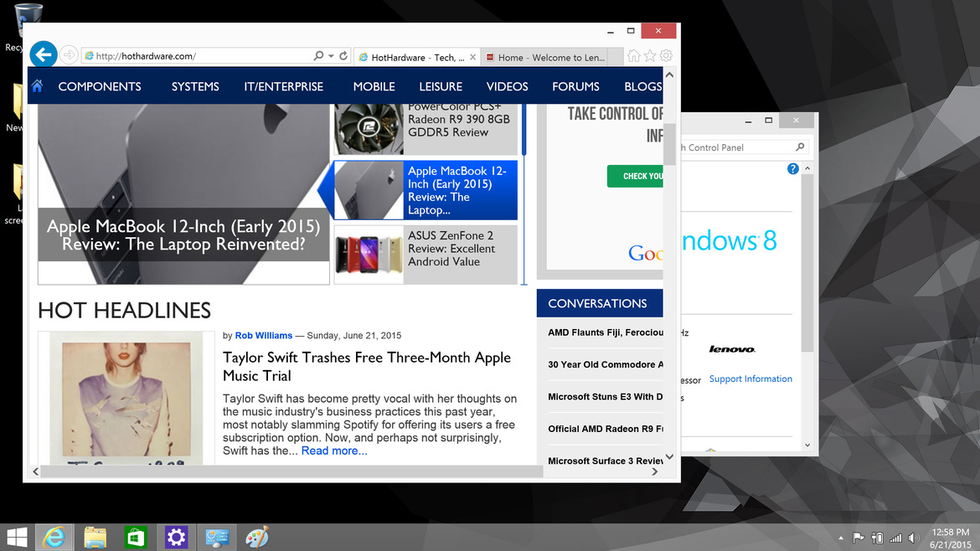
Task: Click the blue browser Back arrow
Action: click(x=43, y=55)
